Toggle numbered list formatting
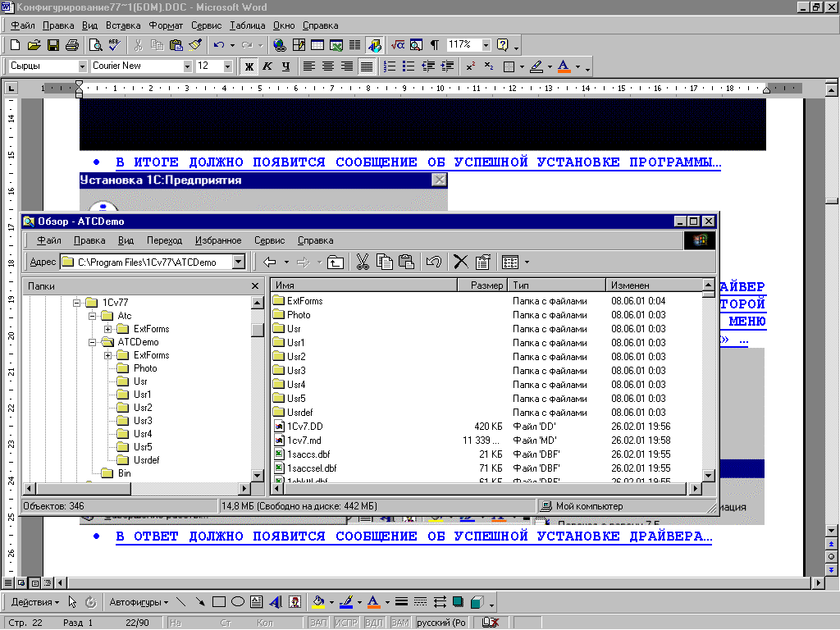Viewport: 840px width, 630px height. 390,66
